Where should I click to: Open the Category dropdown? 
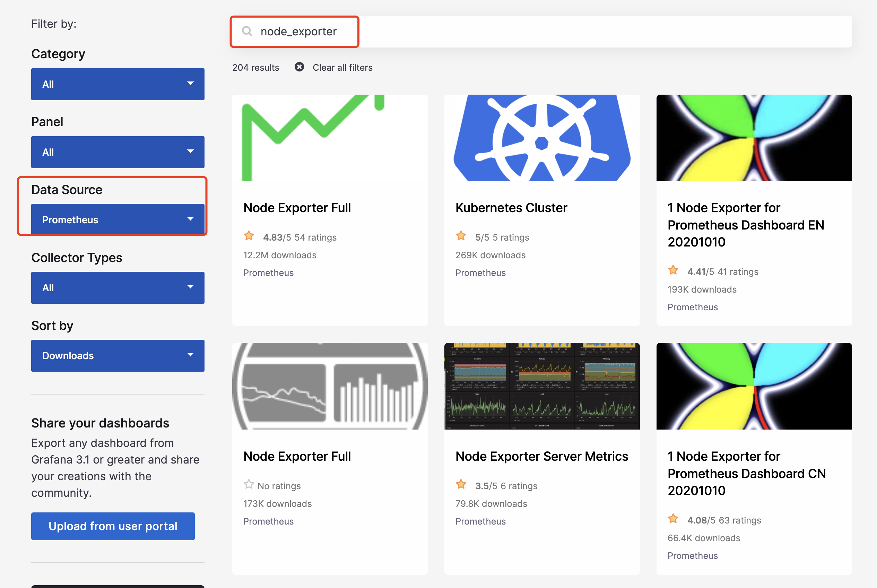[x=118, y=84]
